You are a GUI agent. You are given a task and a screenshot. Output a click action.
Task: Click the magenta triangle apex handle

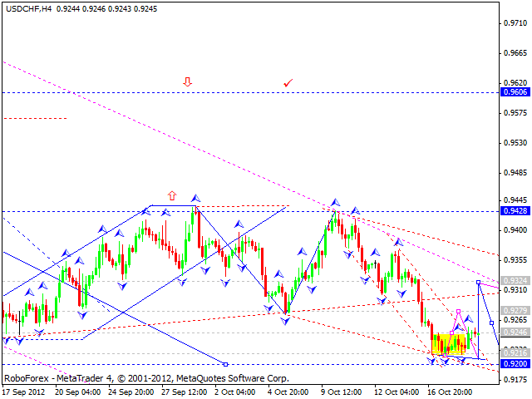pyautogui.click(x=460, y=312)
